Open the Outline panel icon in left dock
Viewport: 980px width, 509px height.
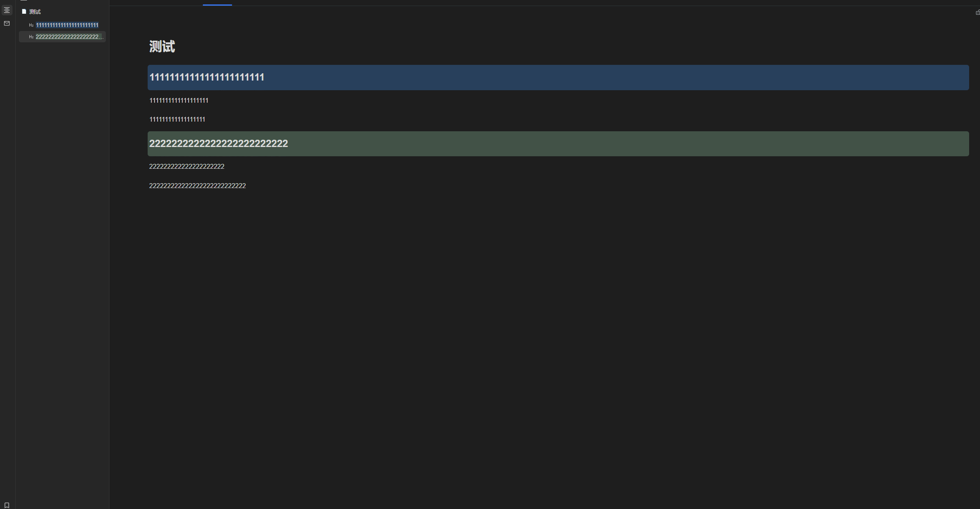coord(7,10)
